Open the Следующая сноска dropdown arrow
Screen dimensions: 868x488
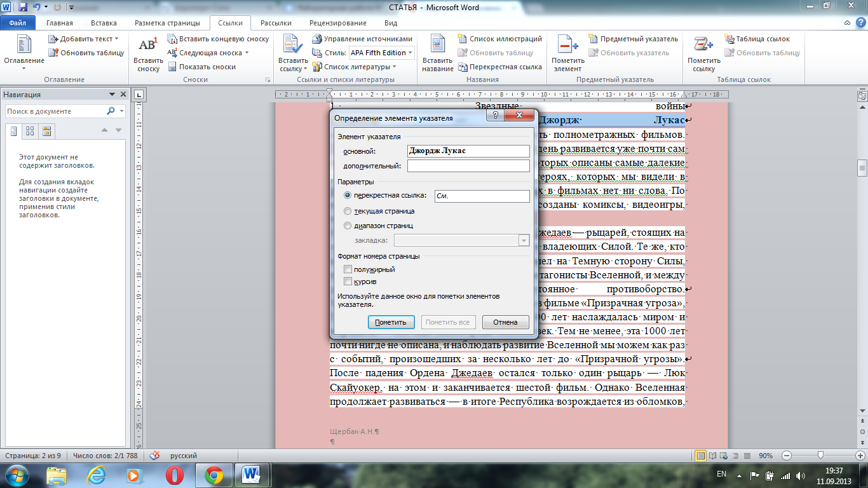click(x=247, y=53)
